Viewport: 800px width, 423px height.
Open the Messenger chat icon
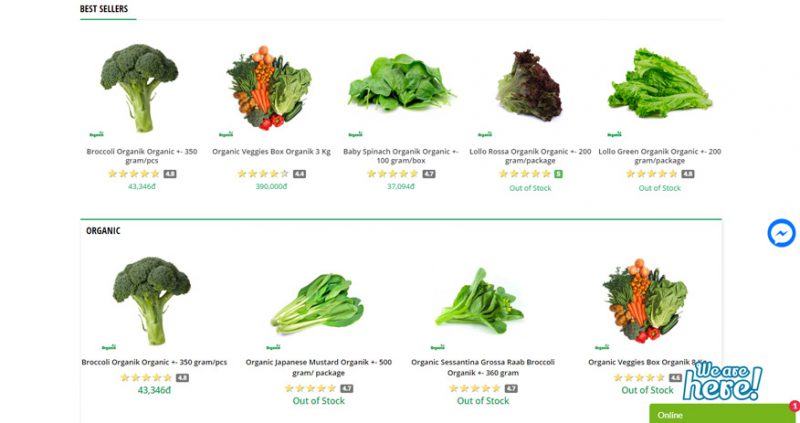tap(781, 233)
